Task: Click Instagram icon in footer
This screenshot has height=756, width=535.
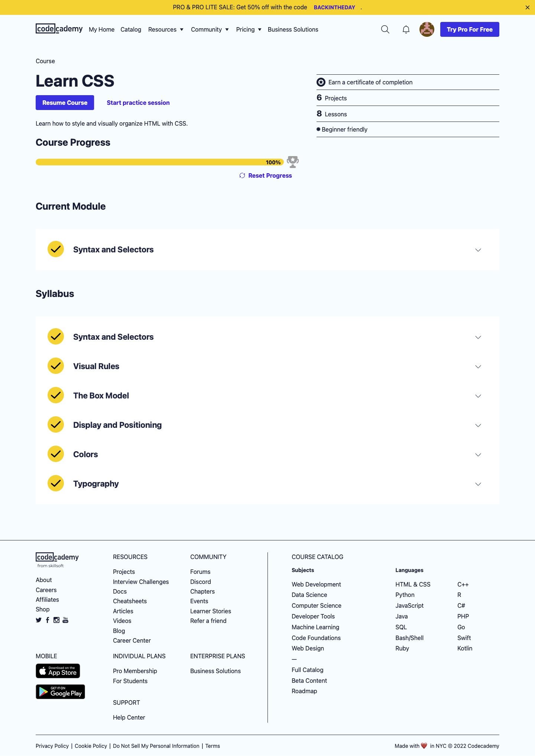Action: 56,620
